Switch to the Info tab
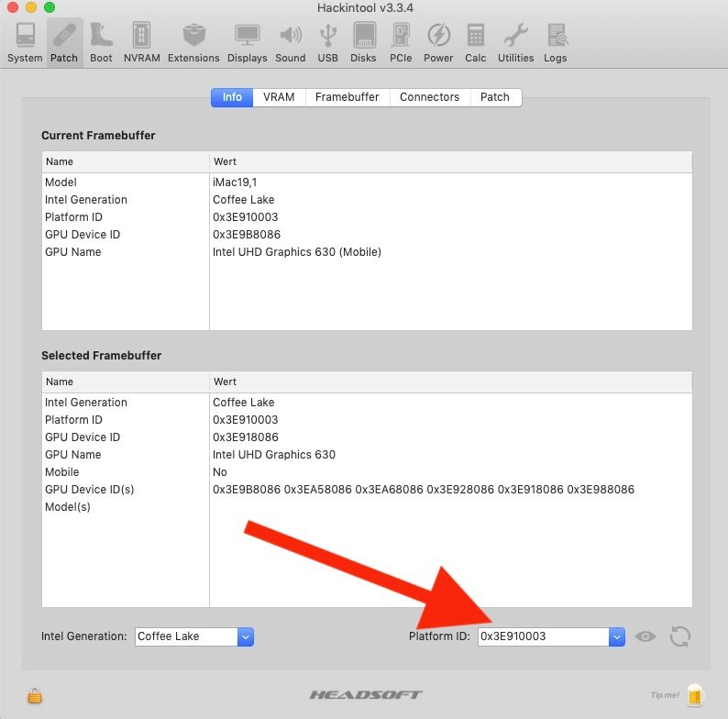Viewport: 728px width, 719px height. pos(232,97)
